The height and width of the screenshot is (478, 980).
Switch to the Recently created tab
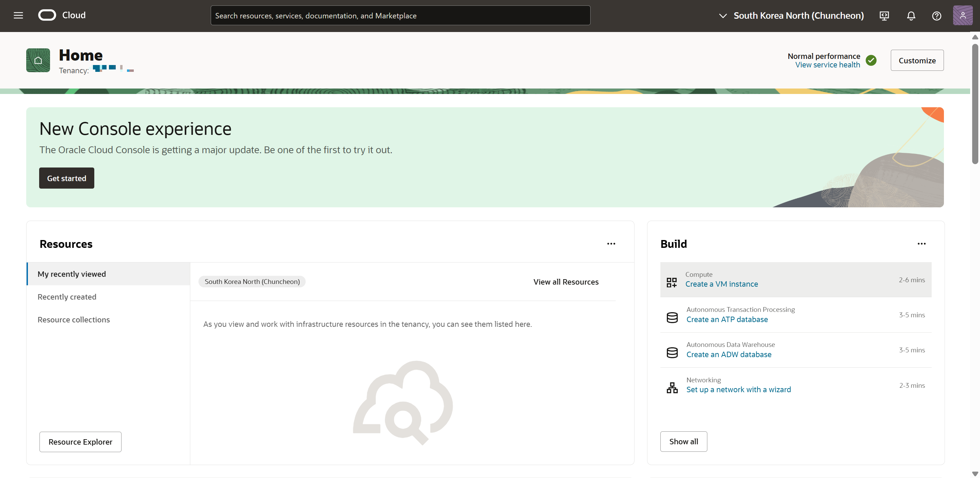67,297
